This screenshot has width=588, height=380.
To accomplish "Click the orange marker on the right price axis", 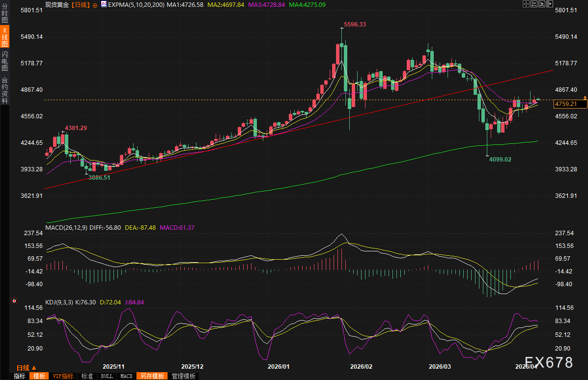I will 585,98.
